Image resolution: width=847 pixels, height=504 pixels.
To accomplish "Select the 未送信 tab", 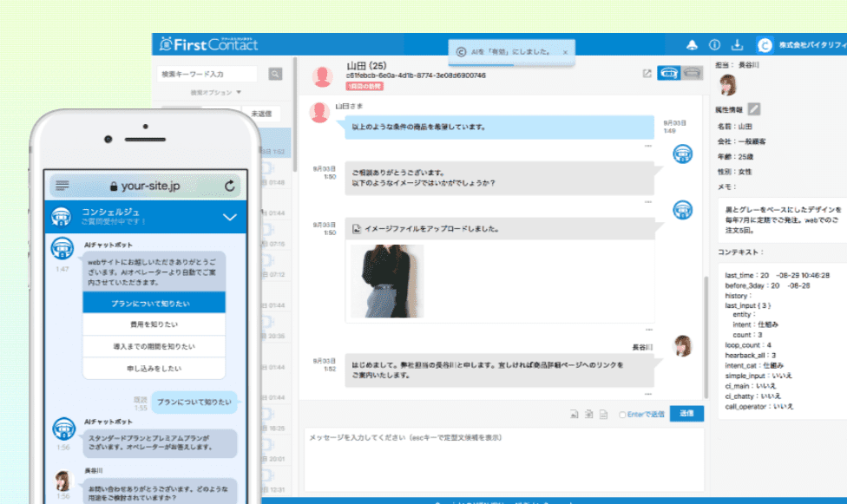I will 261,114.
